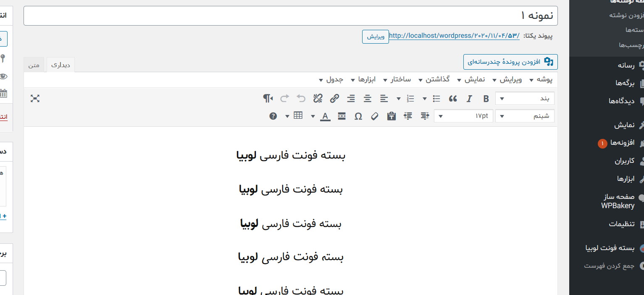Center-align text using the toolbar icon
The height and width of the screenshot is (295, 644).
point(368,99)
